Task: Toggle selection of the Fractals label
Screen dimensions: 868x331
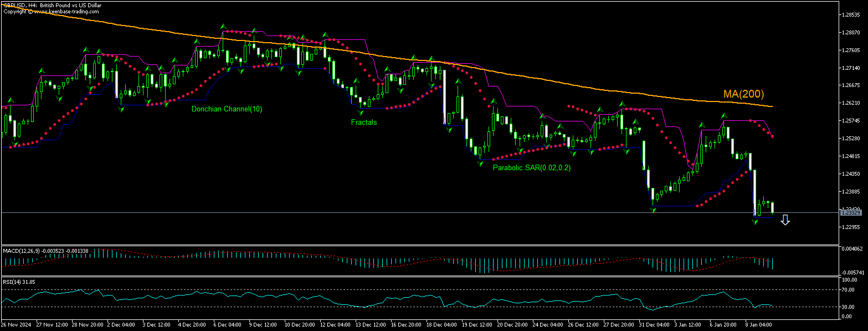Action: (363, 122)
